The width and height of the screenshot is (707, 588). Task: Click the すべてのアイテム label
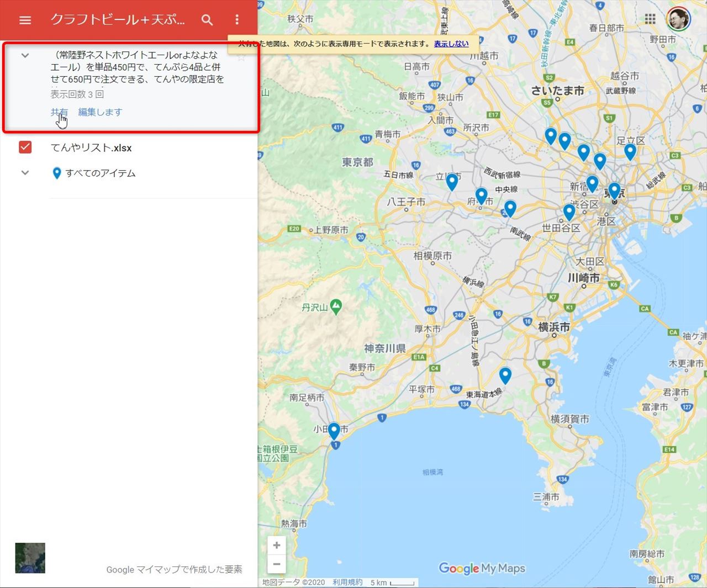[101, 173]
